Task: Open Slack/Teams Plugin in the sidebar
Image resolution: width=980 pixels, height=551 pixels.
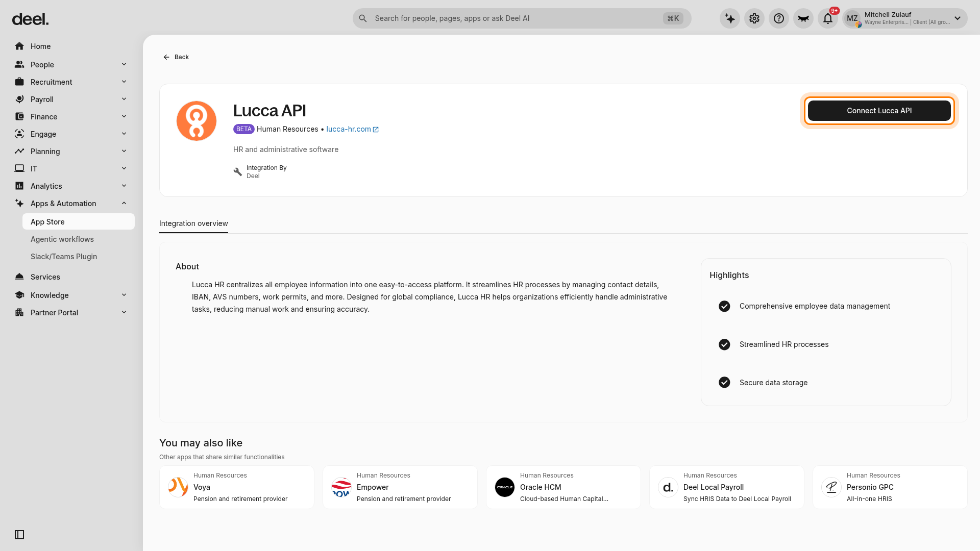Action: [79, 257]
